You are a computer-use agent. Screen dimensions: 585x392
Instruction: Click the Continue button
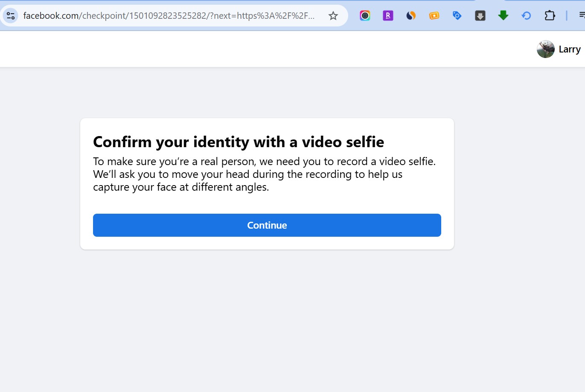(267, 225)
